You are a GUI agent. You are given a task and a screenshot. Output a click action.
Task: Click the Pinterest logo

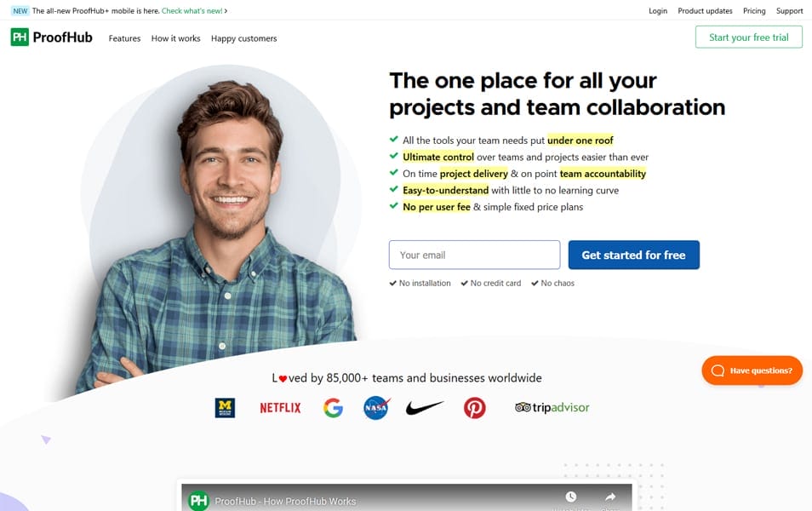[x=474, y=408]
